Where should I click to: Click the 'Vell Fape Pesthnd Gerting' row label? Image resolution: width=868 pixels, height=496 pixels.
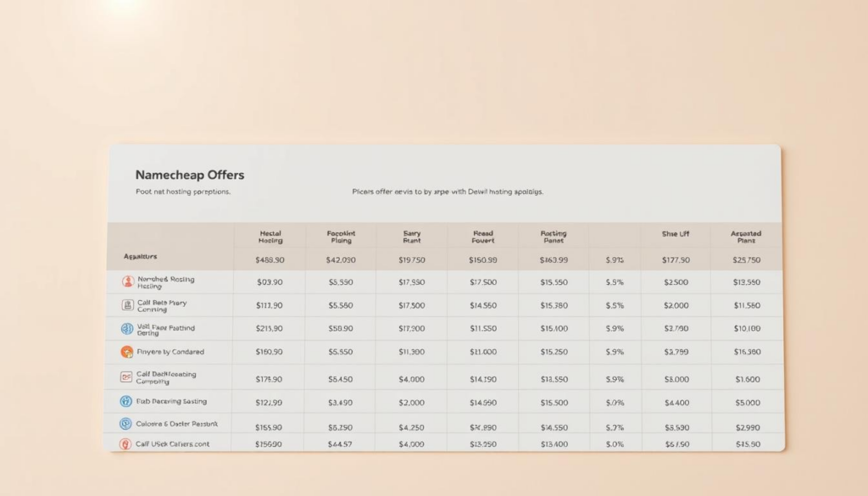(x=165, y=330)
